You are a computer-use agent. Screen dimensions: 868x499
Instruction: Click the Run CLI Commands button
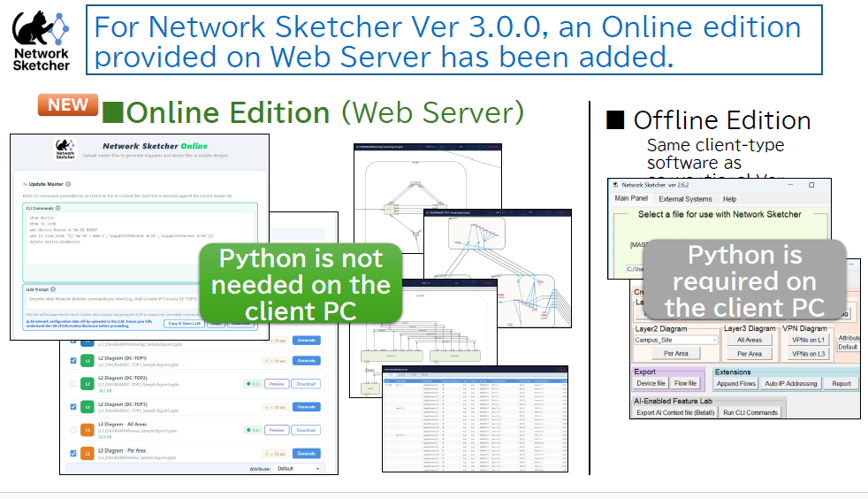[750, 412]
